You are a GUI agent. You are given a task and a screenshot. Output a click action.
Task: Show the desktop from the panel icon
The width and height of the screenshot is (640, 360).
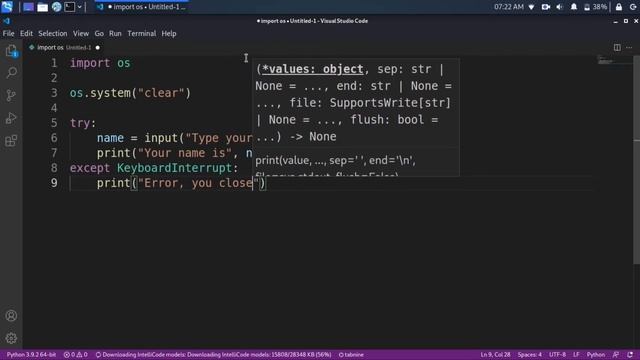(x=28, y=7)
